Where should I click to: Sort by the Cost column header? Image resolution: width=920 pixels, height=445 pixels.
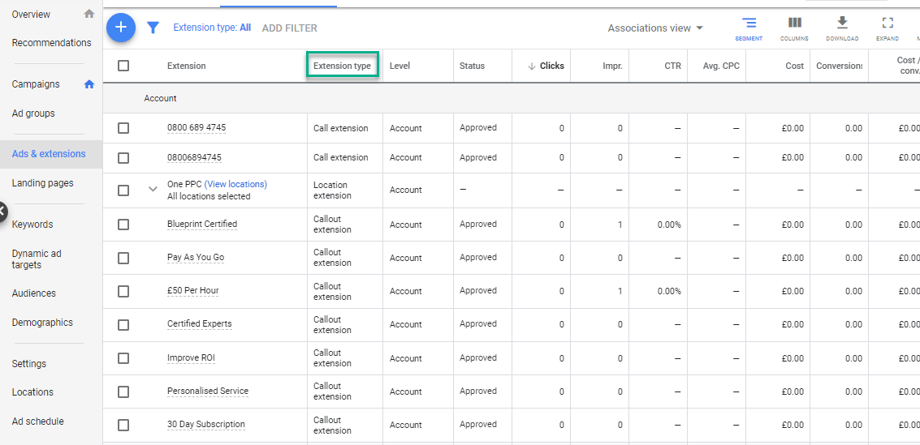[795, 66]
